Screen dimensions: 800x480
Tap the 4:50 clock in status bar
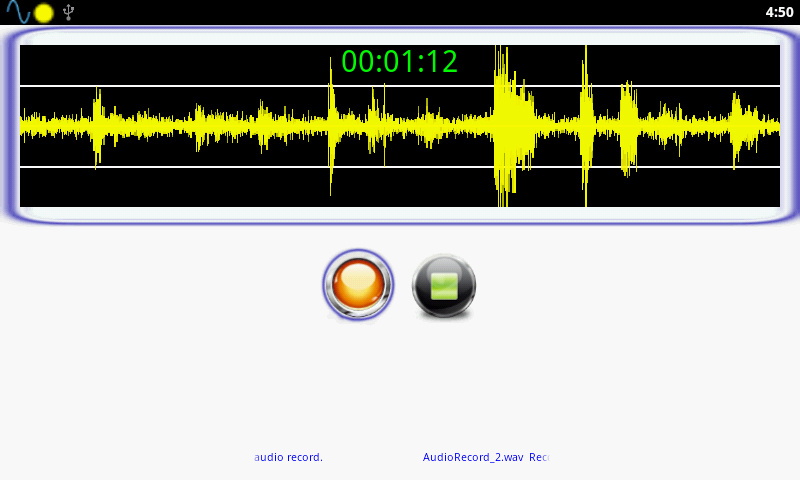click(x=779, y=12)
